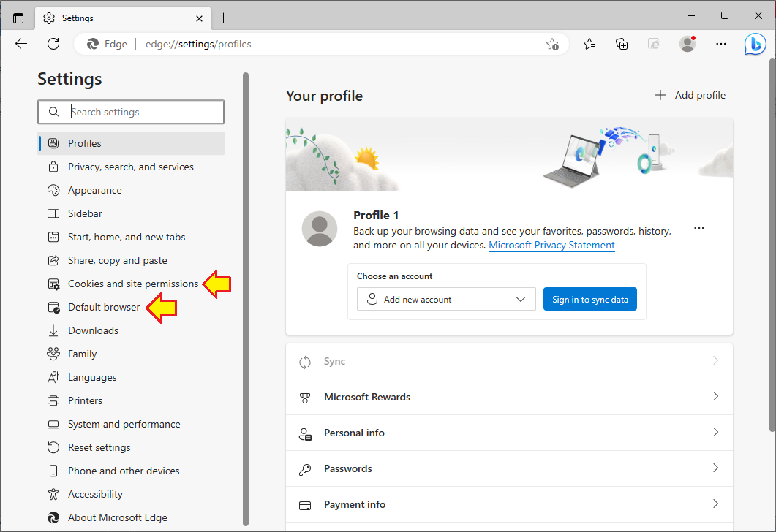Open the Settings and more ellipsis menu
776x532 pixels.
(721, 44)
